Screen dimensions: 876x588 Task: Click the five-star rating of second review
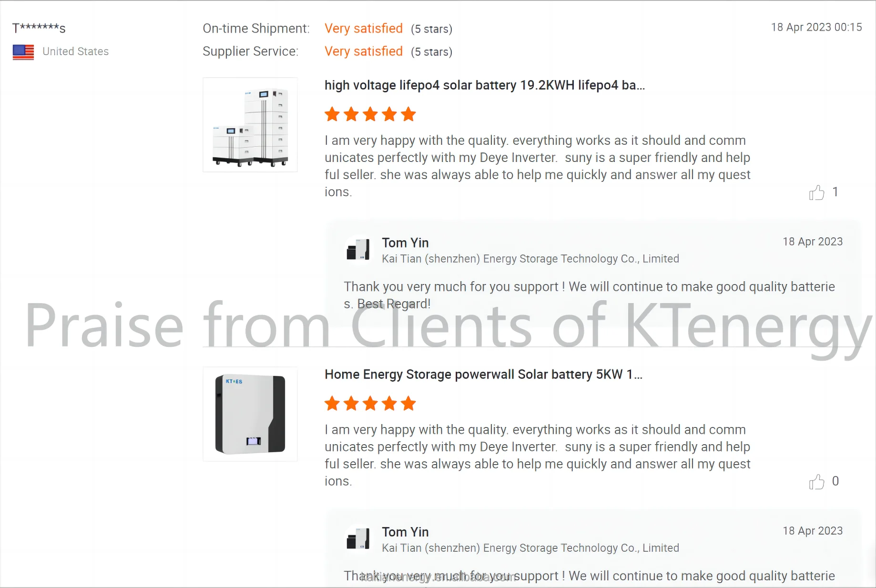[x=370, y=404]
